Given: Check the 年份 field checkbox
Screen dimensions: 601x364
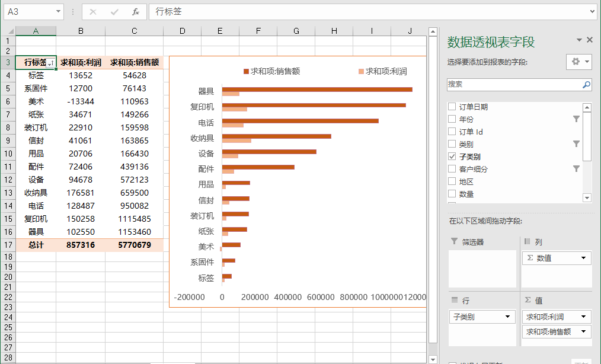Looking at the screenshot, I should [x=452, y=119].
